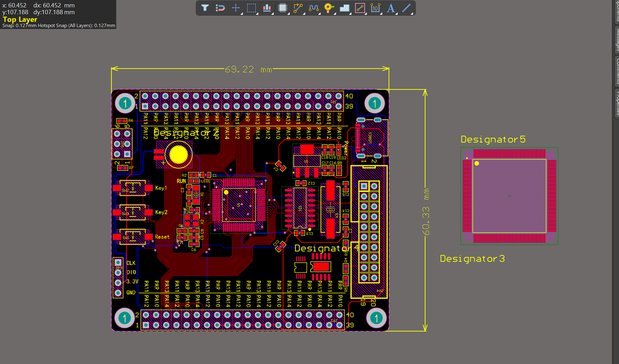Select the central MCU chip footprint

click(x=238, y=205)
